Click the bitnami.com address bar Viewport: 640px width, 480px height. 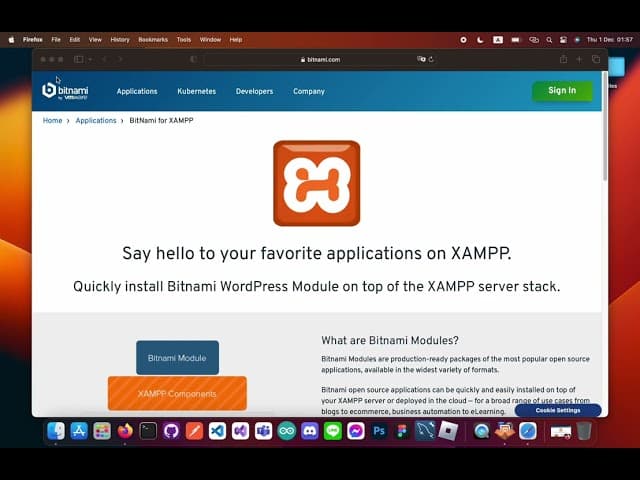click(320, 60)
